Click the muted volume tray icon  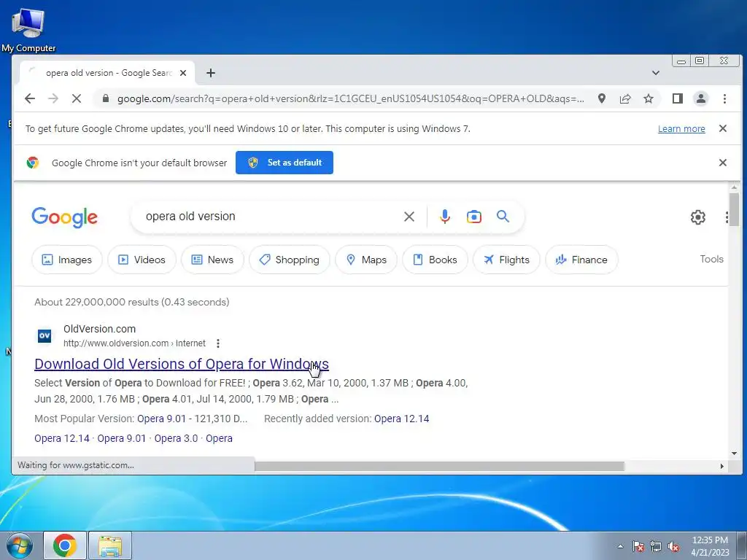pyautogui.click(x=673, y=546)
